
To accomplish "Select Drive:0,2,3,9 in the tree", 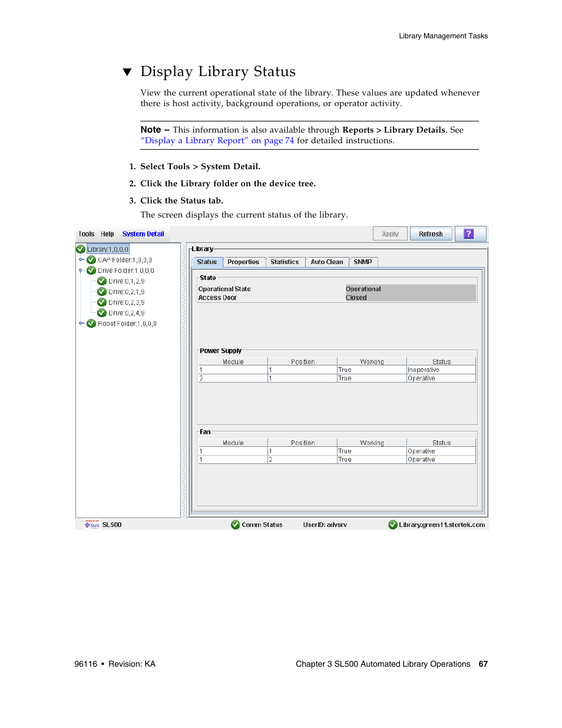I will [x=127, y=302].
